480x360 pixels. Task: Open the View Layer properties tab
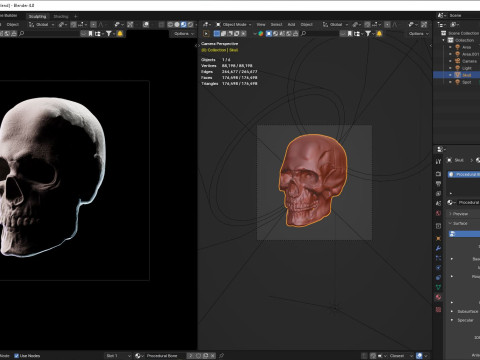point(438,193)
